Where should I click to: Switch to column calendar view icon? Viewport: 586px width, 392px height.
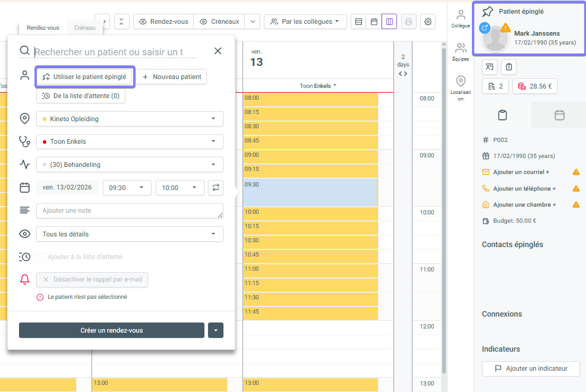pyautogui.click(x=389, y=22)
